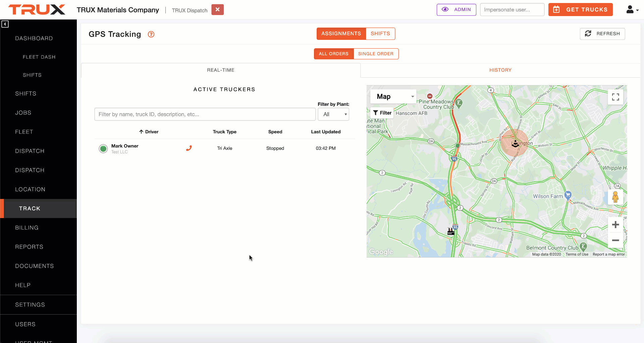This screenshot has height=343, width=644.
Task: Collapse the sidebar using the arrow icon
Action: coord(5,24)
